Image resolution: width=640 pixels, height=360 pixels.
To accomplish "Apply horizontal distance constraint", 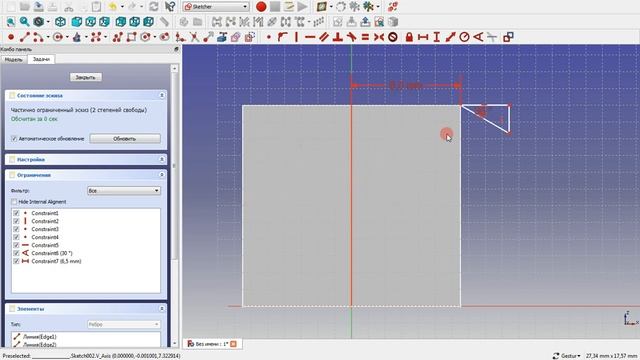I will tap(423, 37).
